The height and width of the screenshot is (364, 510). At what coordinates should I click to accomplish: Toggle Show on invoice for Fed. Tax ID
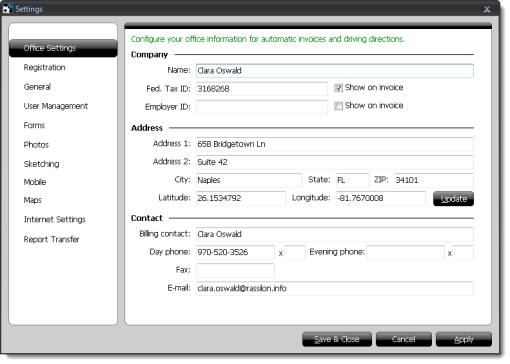tap(338, 88)
